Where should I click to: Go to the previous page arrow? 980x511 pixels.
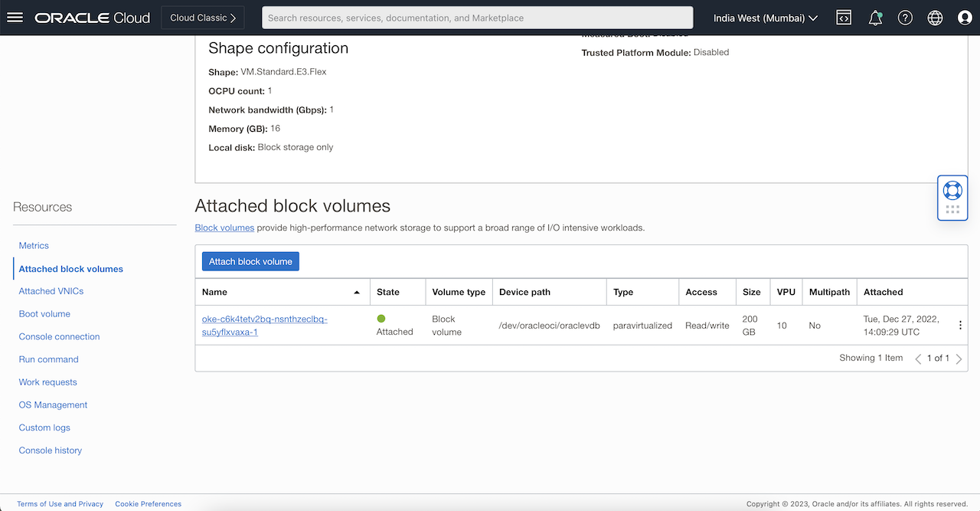[x=918, y=359]
